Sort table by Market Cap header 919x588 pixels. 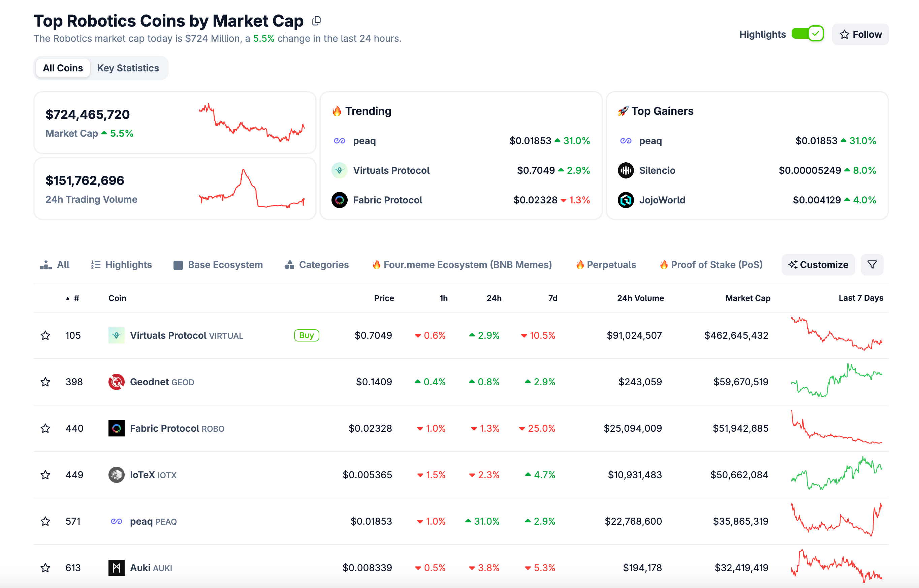748,298
